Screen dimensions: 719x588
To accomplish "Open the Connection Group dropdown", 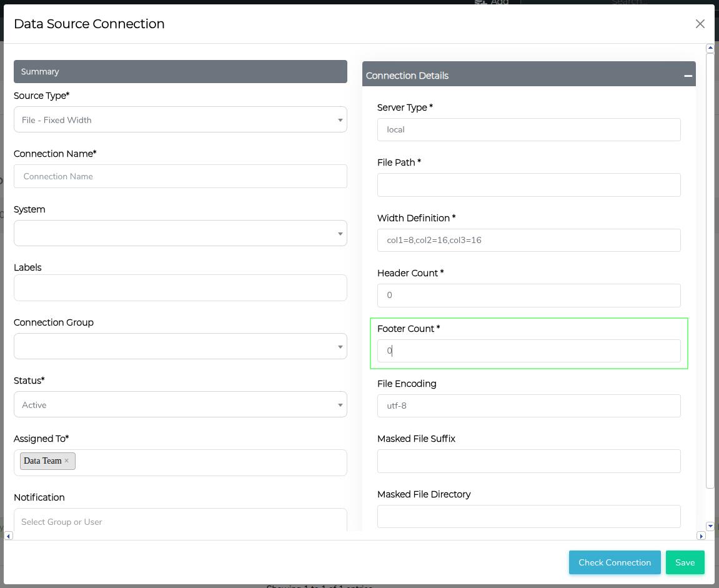I will click(180, 347).
